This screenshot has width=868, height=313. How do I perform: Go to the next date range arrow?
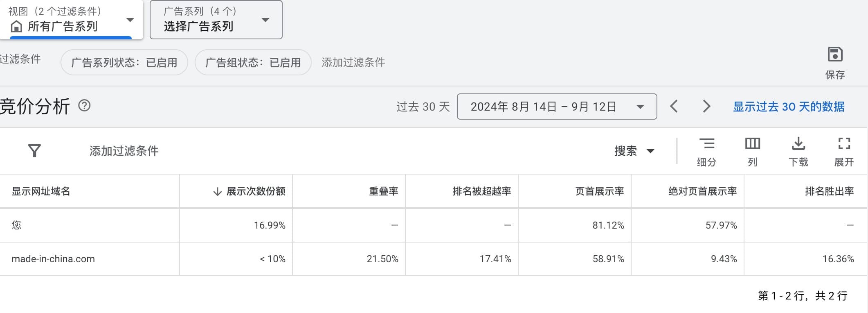click(x=706, y=107)
